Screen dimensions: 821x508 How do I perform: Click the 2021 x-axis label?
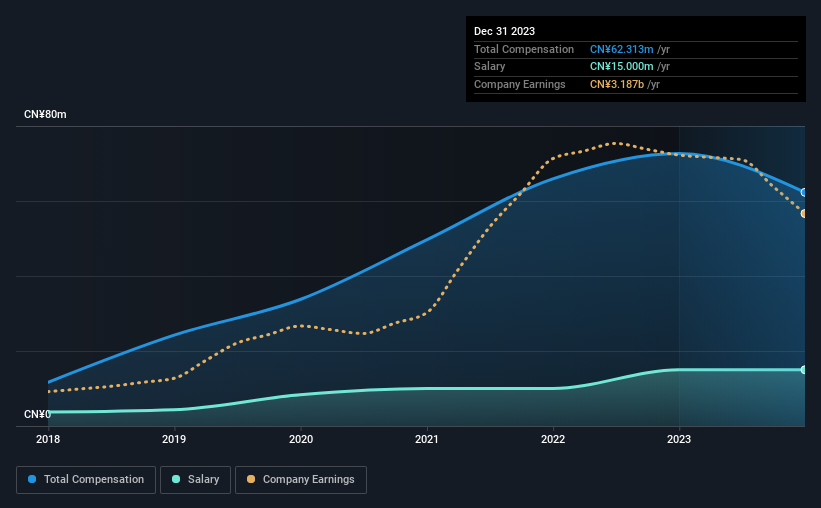point(427,439)
